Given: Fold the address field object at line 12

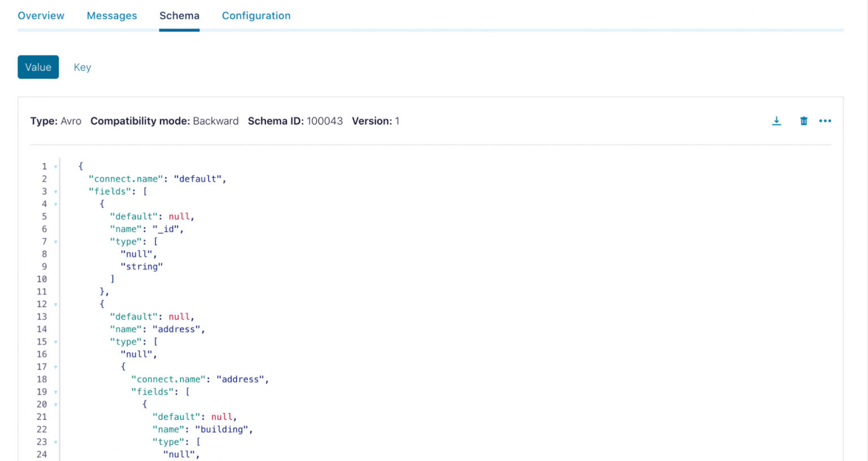Looking at the screenshot, I should pos(55,305).
